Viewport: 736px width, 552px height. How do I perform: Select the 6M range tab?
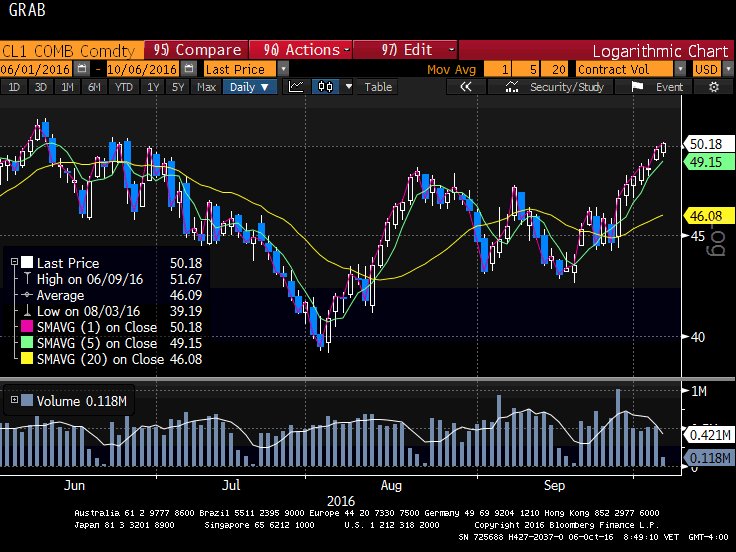94,87
